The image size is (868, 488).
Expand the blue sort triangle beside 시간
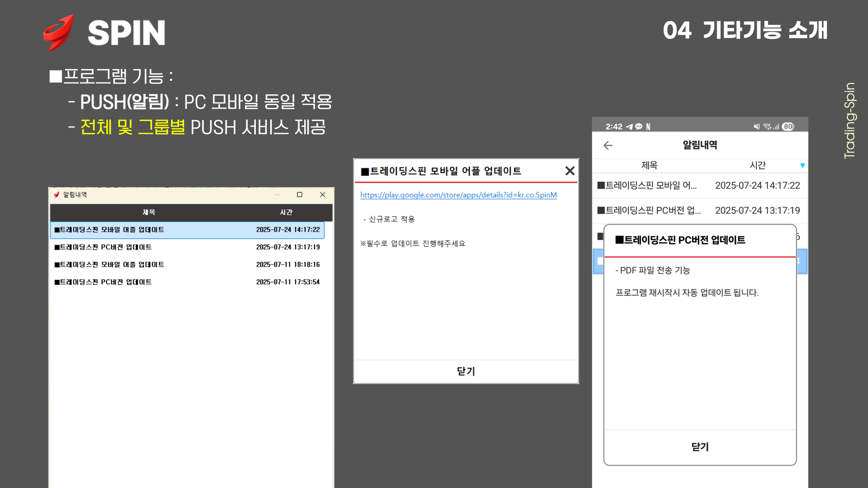tap(802, 165)
